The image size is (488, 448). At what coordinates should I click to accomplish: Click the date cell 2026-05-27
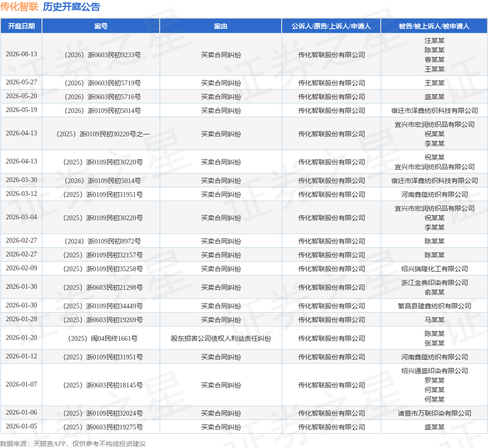tap(21, 82)
